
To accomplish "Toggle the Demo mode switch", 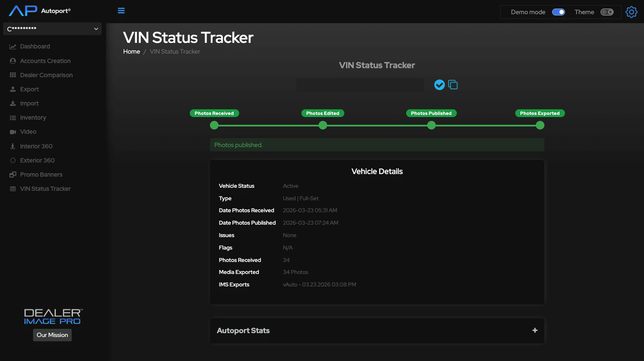I will tap(558, 12).
